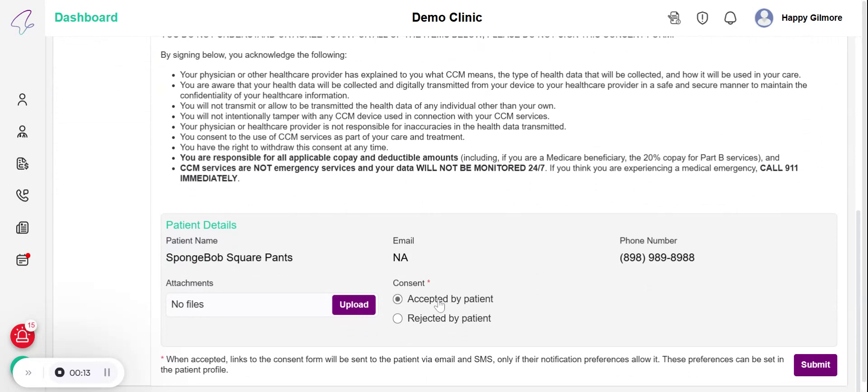Select 'Accepted by patient' radio option
The image size is (868, 392).
point(398,299)
